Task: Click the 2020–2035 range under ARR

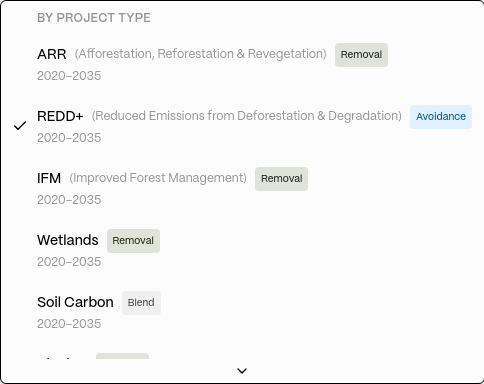Action: point(69,76)
